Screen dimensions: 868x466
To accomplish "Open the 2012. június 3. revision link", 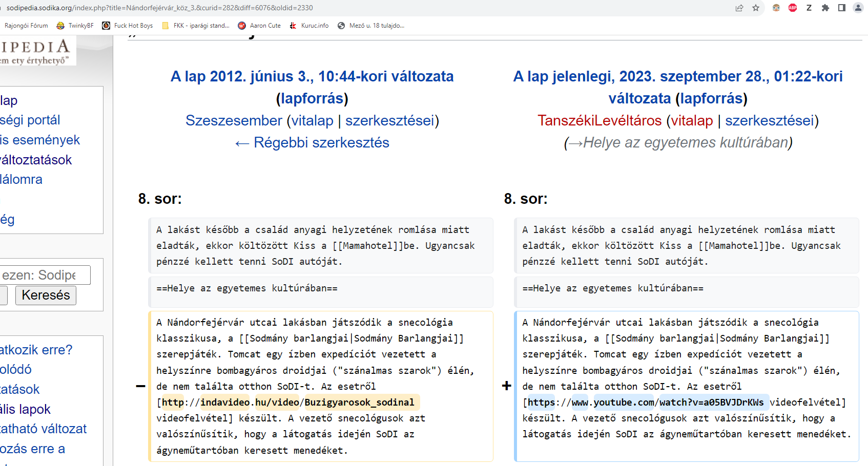I will tap(312, 76).
